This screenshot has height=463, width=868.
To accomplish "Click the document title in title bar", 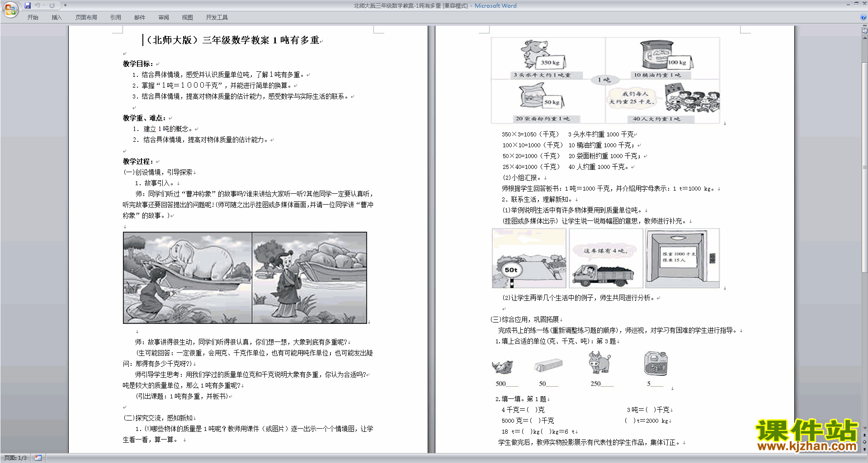I will coord(410,5).
